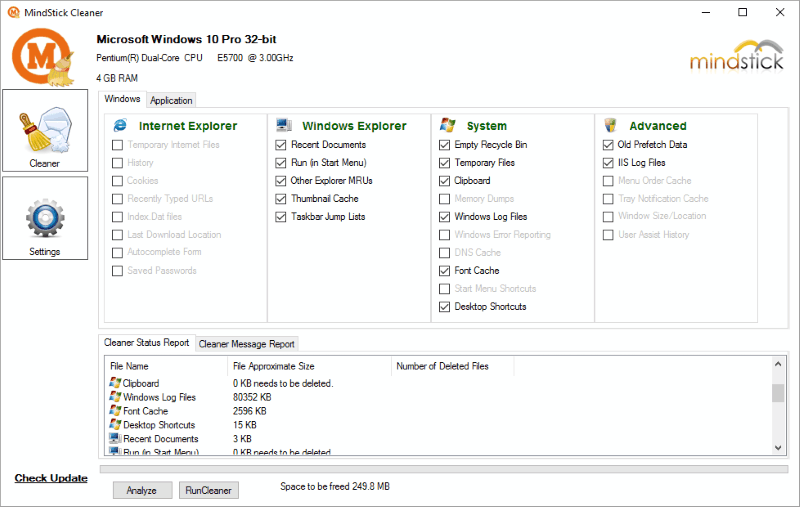Screen dimensions: 800x507
Task: Select the Windows tab
Action: [122, 99]
